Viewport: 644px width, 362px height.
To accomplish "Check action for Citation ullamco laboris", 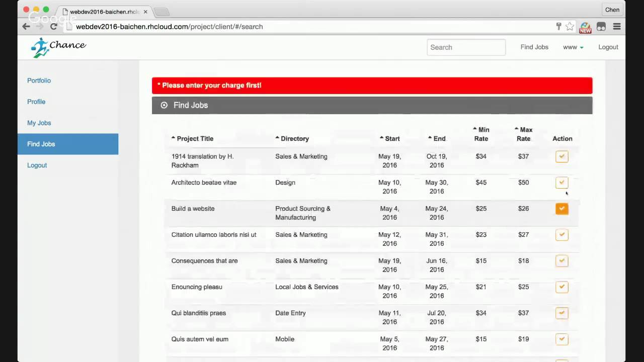I will pos(562,235).
